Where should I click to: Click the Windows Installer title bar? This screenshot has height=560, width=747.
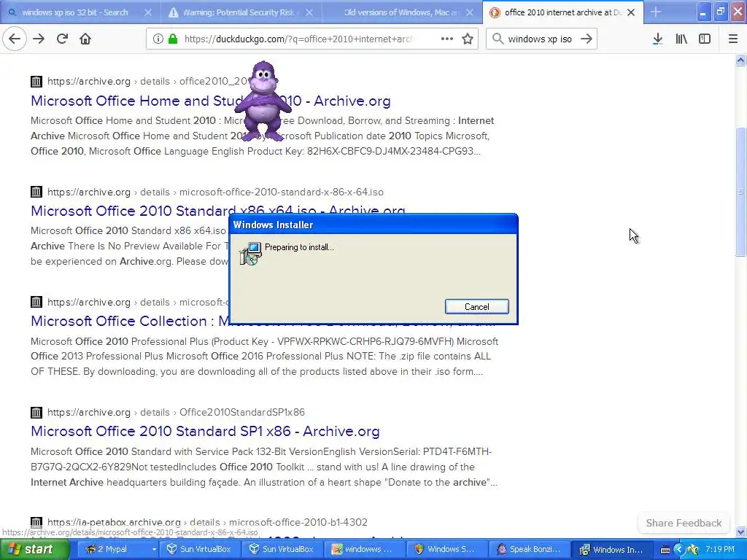coord(373,225)
